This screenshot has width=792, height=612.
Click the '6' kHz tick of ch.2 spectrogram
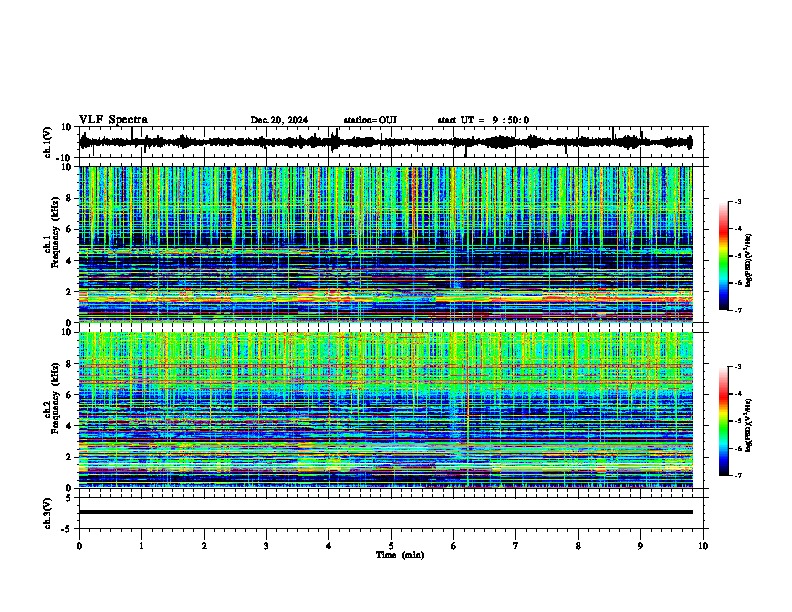70,395
